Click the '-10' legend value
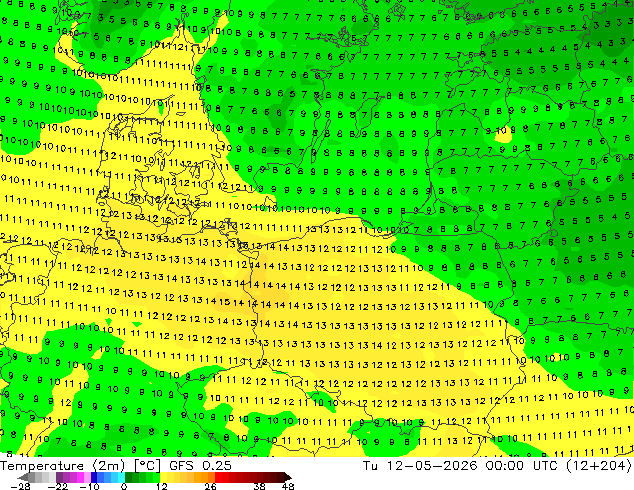The image size is (634, 490). (89, 486)
